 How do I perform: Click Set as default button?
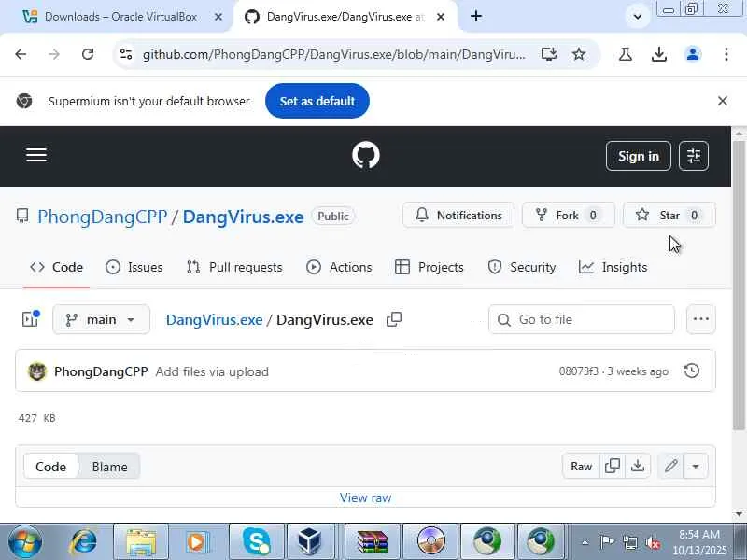317,101
